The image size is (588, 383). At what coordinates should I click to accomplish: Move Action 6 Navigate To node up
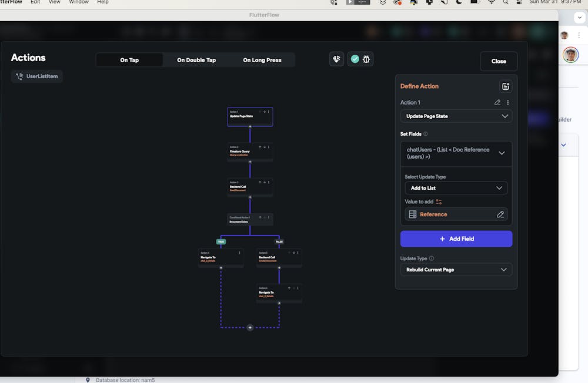[x=289, y=288]
